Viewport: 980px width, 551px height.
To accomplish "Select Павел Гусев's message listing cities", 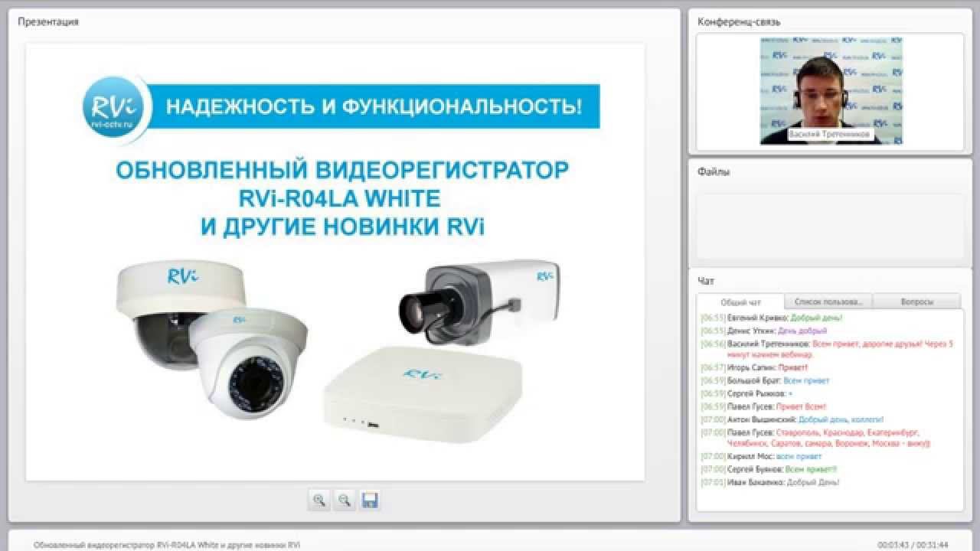I will [x=816, y=438].
